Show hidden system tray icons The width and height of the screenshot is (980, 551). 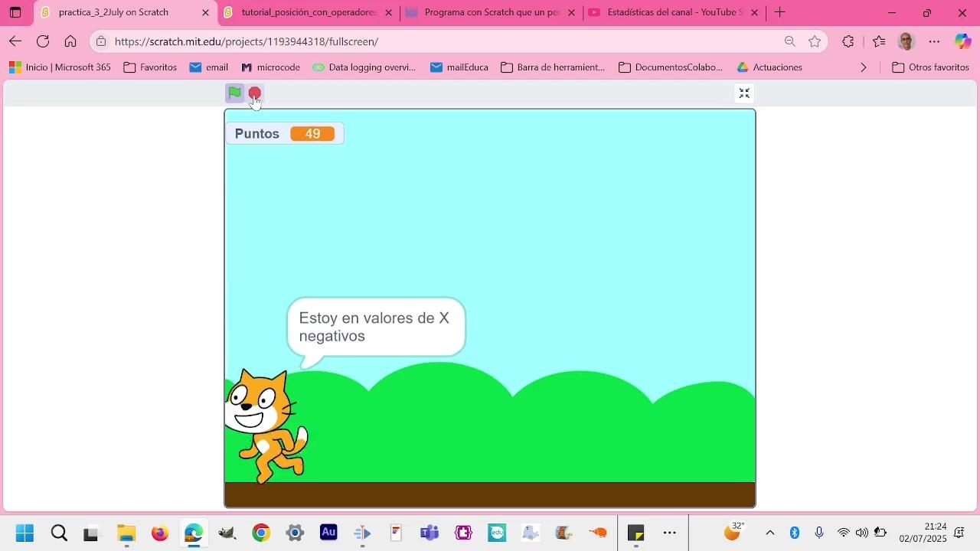click(770, 533)
